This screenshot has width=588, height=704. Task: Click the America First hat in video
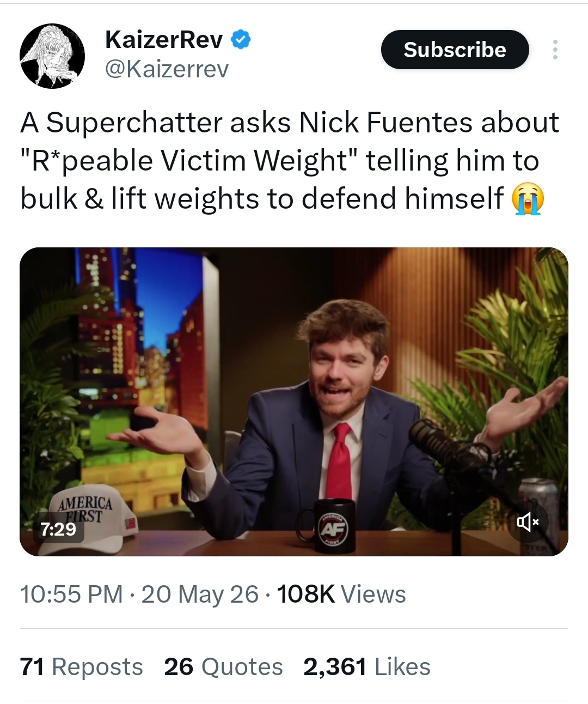point(87,518)
